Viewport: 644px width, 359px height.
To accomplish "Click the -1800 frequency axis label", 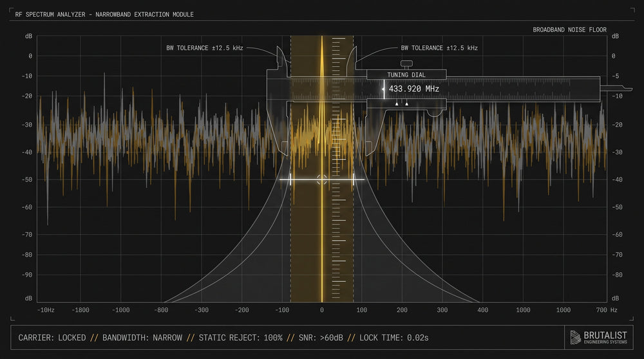I will 80,310.
